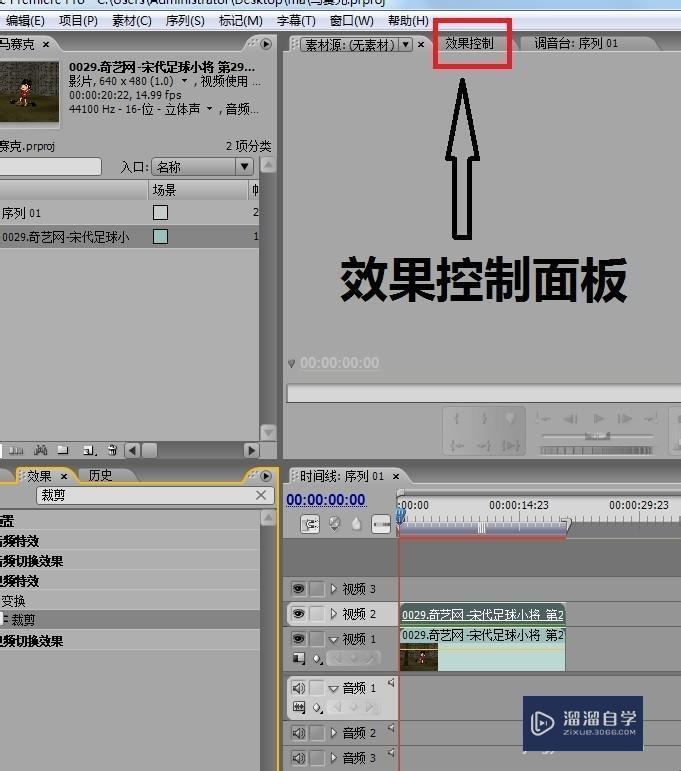Click the Set Out Point button in source monitor

tap(484, 419)
